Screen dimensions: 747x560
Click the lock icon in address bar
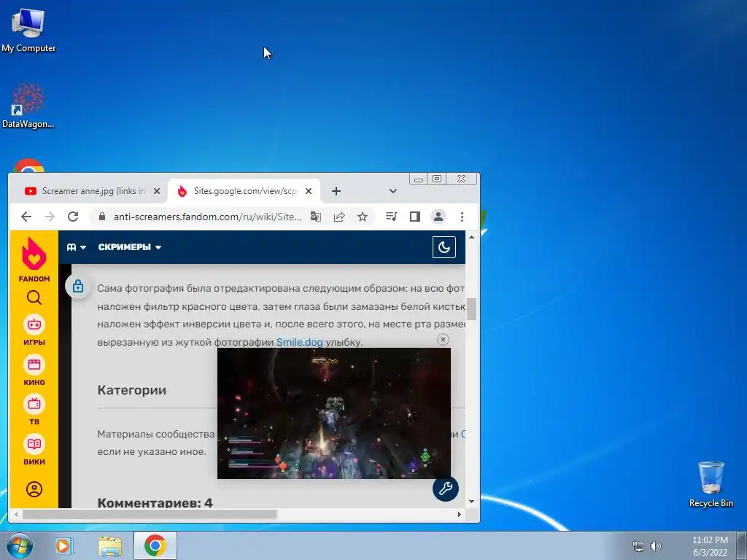(102, 217)
